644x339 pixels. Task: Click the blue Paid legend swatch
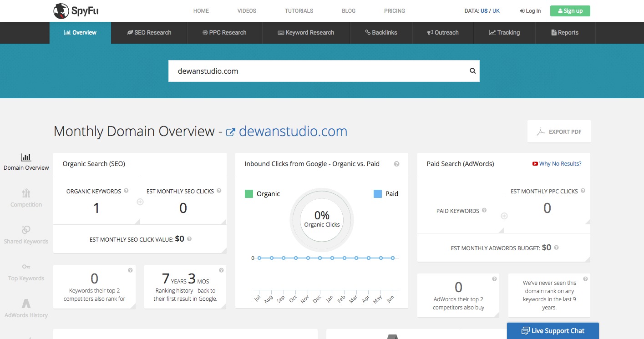click(378, 194)
